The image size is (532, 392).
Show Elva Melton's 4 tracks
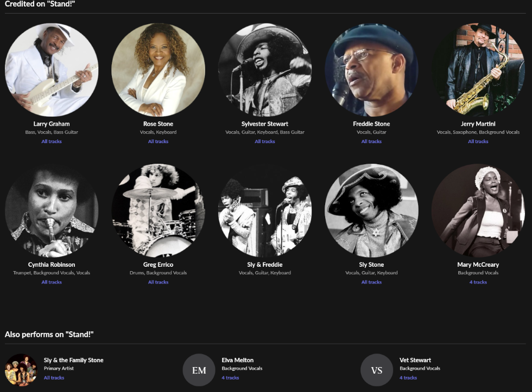[x=230, y=378]
